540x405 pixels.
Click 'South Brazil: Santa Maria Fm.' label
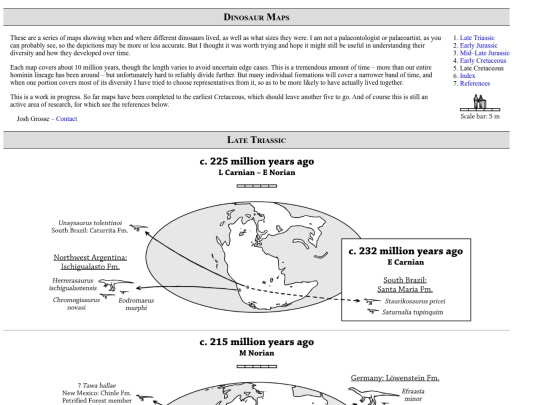405,284
